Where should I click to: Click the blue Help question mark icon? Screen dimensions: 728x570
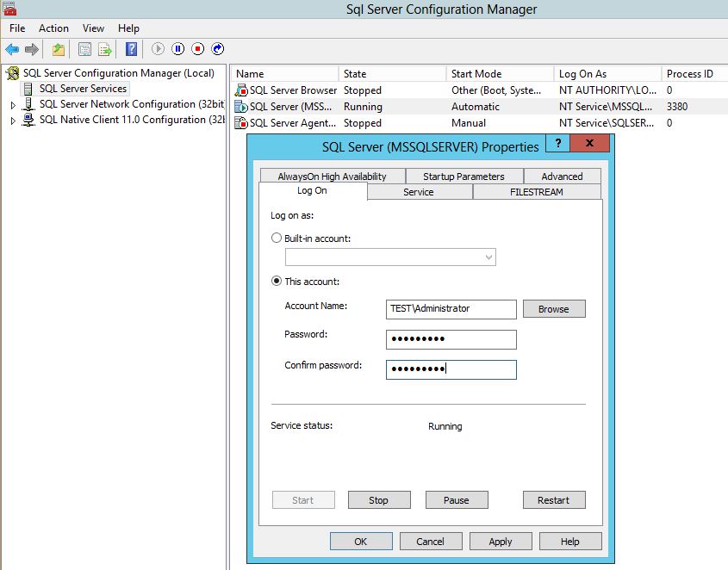point(131,49)
